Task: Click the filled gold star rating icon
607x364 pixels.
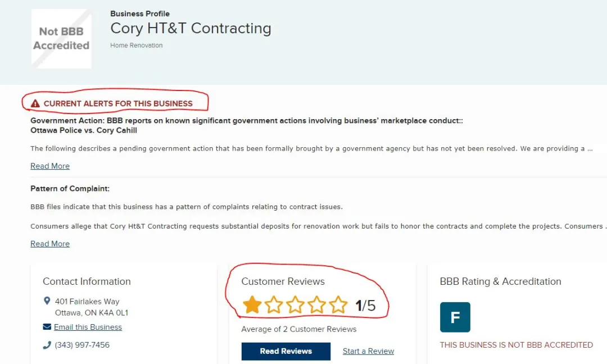Action: [252, 305]
